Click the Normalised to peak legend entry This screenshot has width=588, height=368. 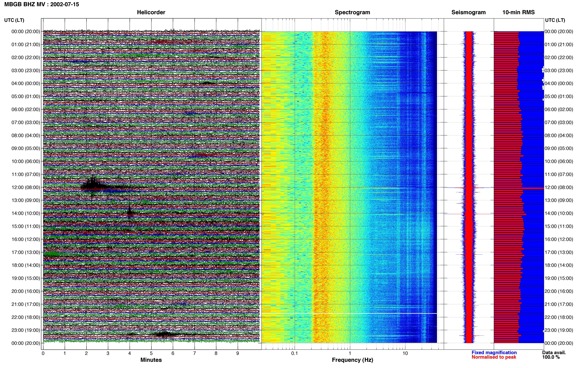[x=494, y=357]
